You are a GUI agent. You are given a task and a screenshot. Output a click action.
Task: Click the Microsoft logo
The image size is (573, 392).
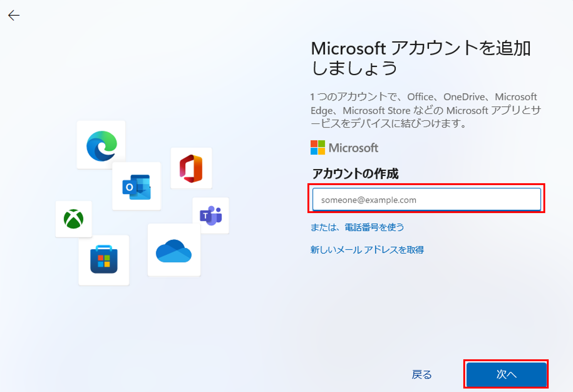[344, 147]
